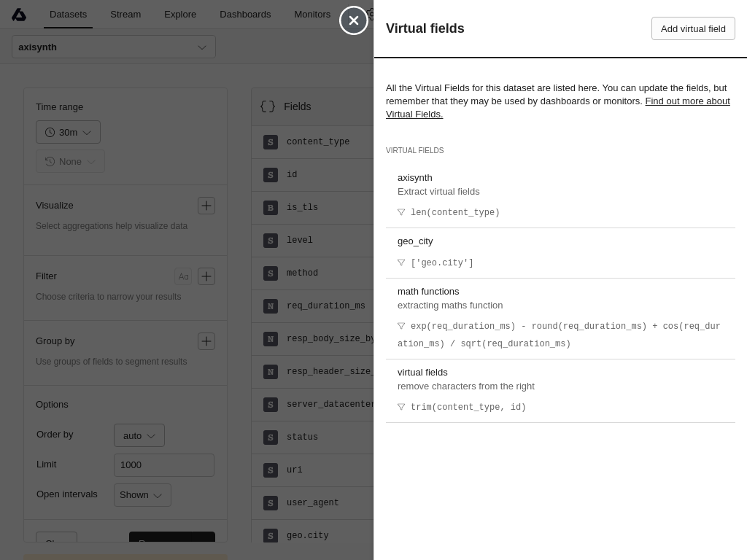747x560 pixels.
Task: Click string type icon beside content_type
Action: pyautogui.click(x=271, y=142)
